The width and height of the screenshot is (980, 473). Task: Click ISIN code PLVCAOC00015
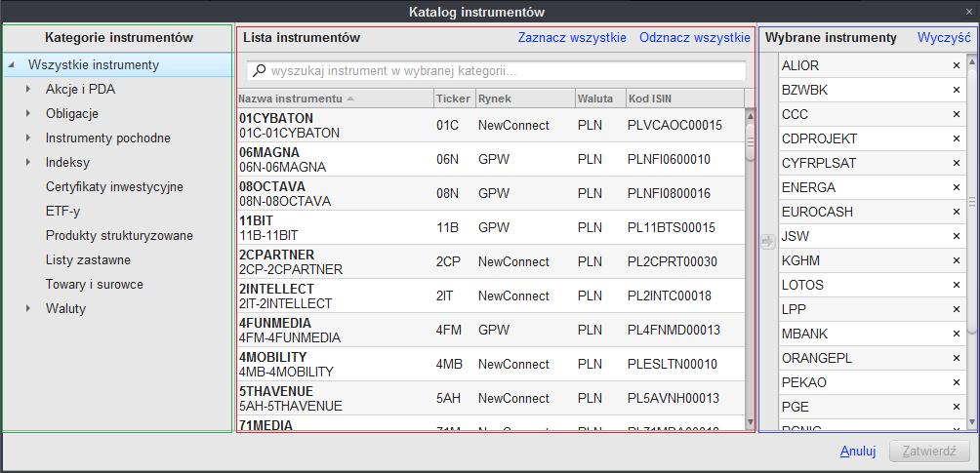pyautogui.click(x=674, y=126)
